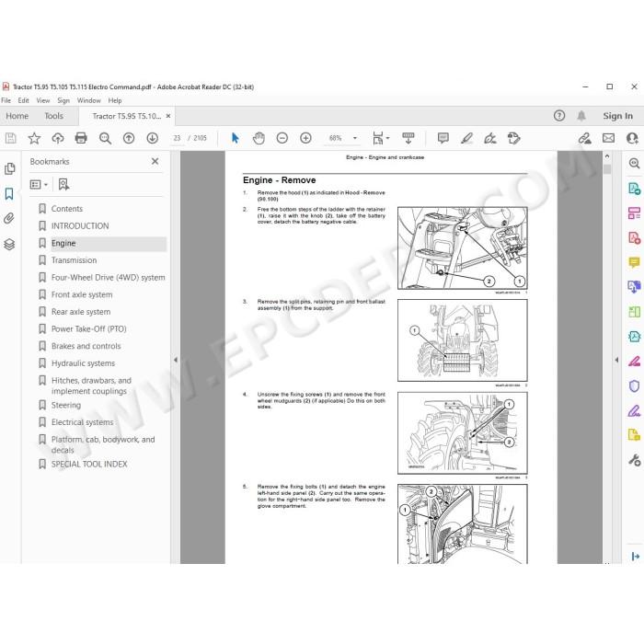The width and height of the screenshot is (644, 644).
Task: Open the View menu
Action: tap(42, 100)
